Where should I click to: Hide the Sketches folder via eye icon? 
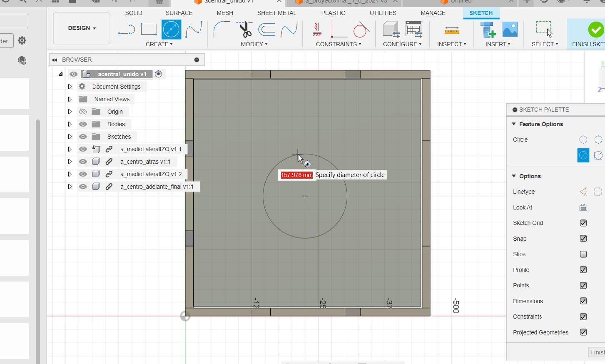click(x=83, y=137)
